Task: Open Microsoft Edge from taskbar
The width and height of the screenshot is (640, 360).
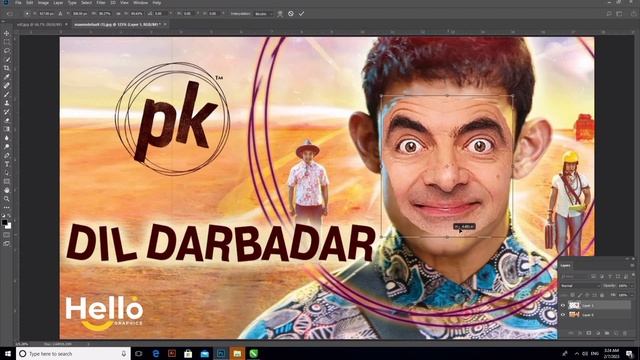Action: (156, 353)
